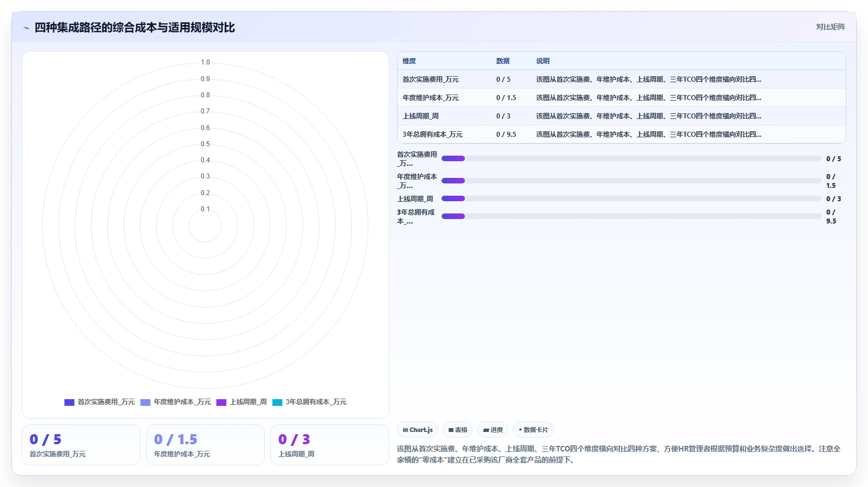Select the Chart.js tag chip
The image size is (868, 487).
(x=418, y=430)
